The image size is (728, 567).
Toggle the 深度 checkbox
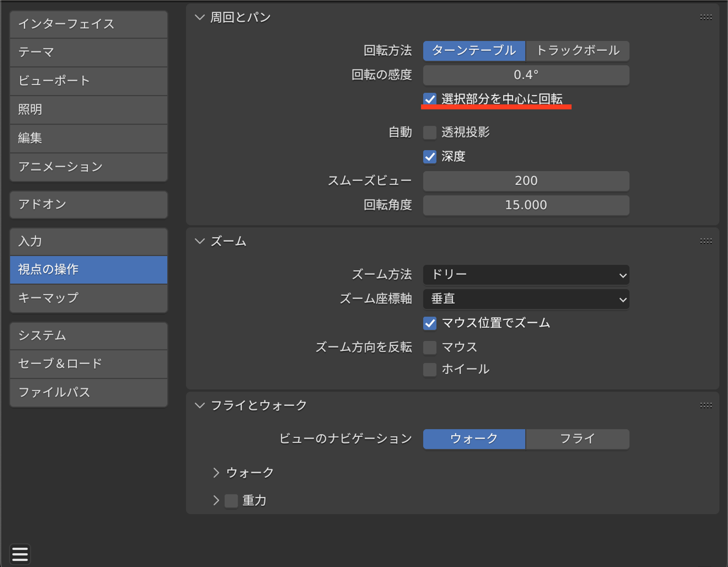[x=430, y=156]
